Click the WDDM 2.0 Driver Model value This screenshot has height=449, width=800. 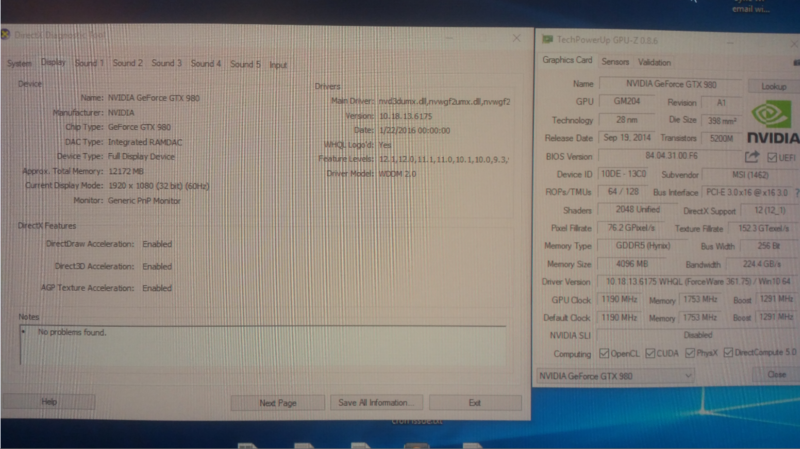pyautogui.click(x=397, y=174)
